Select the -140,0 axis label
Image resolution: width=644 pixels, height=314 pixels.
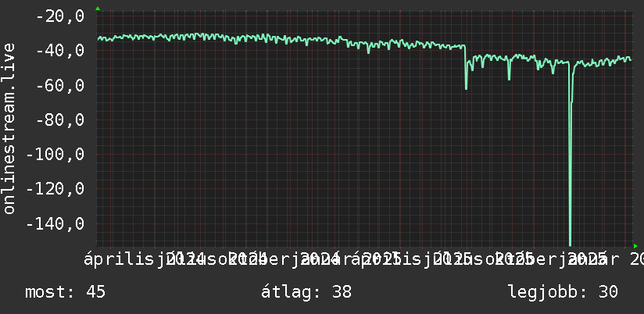(x=55, y=224)
